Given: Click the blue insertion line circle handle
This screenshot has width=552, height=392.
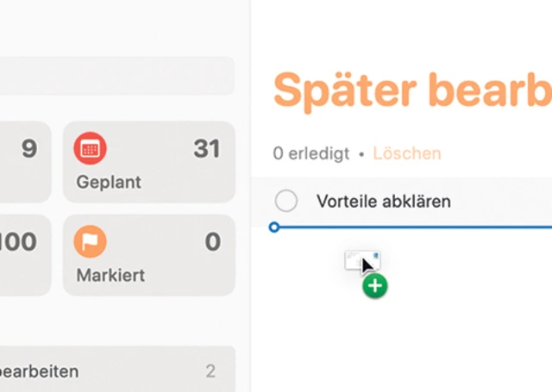Looking at the screenshot, I should [x=274, y=227].
